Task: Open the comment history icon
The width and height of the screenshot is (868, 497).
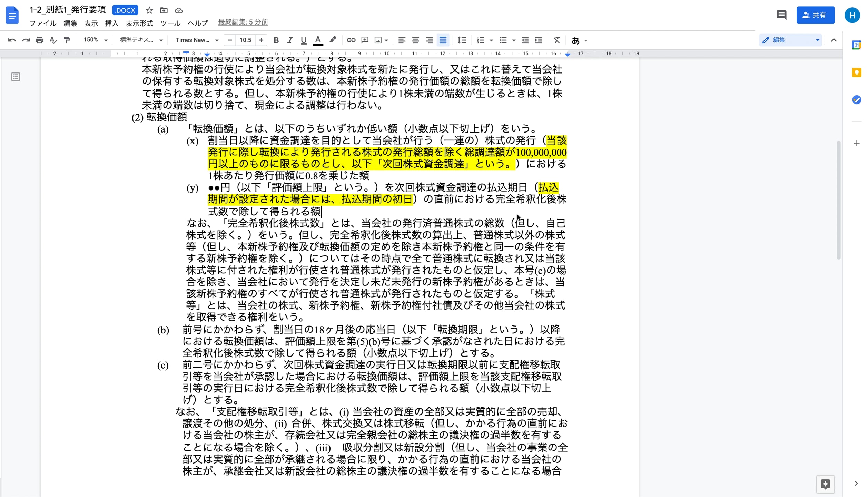Action: (x=781, y=15)
